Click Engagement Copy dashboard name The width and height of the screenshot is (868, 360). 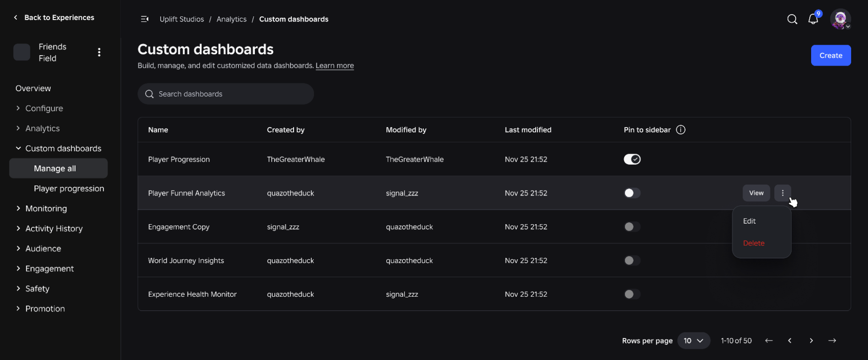coord(178,226)
